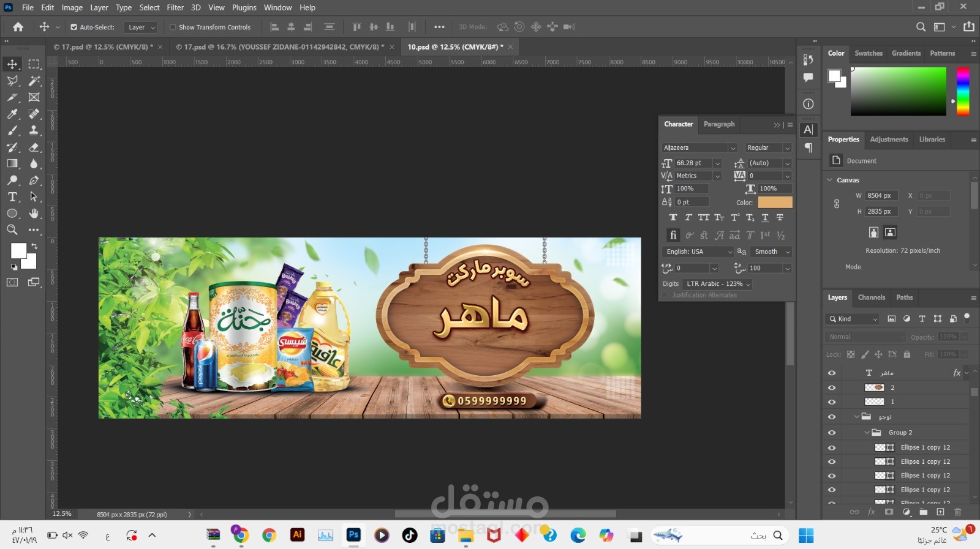Image resolution: width=980 pixels, height=549 pixels.
Task: Open the Smooth anti-aliasing dropdown
Action: (771, 252)
